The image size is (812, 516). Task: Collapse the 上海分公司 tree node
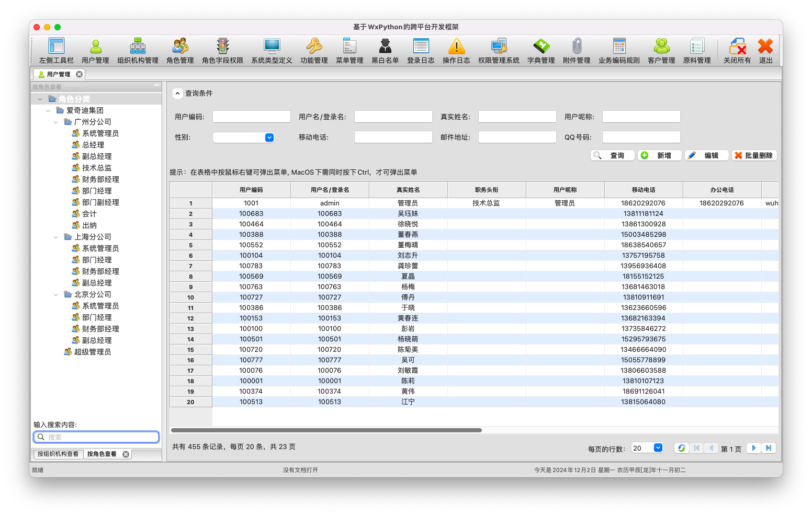pyautogui.click(x=56, y=237)
